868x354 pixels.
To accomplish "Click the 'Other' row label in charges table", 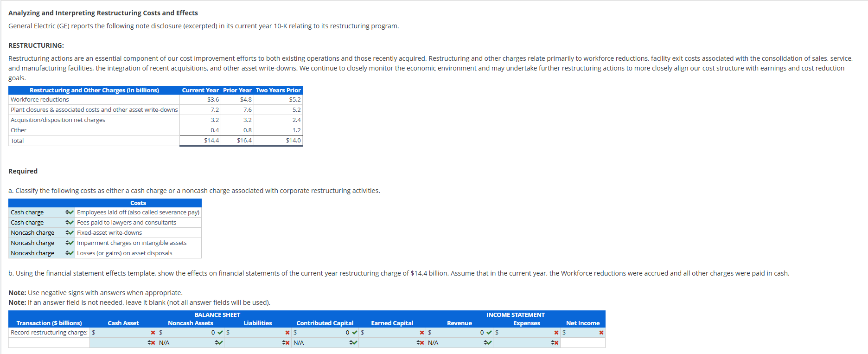I will pyautogui.click(x=19, y=130).
